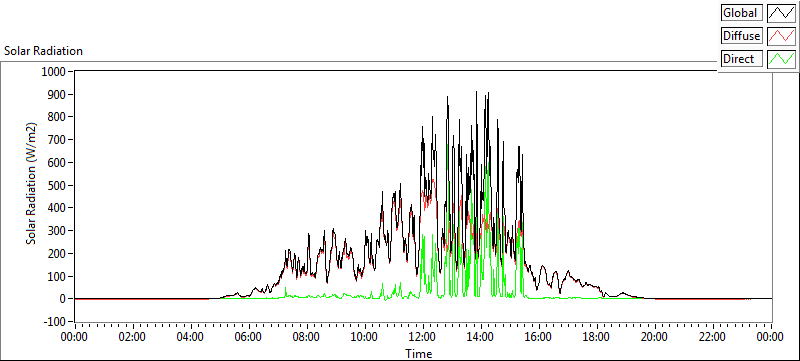
Task: Select the 22:00 time axis label
Action: coord(713,337)
